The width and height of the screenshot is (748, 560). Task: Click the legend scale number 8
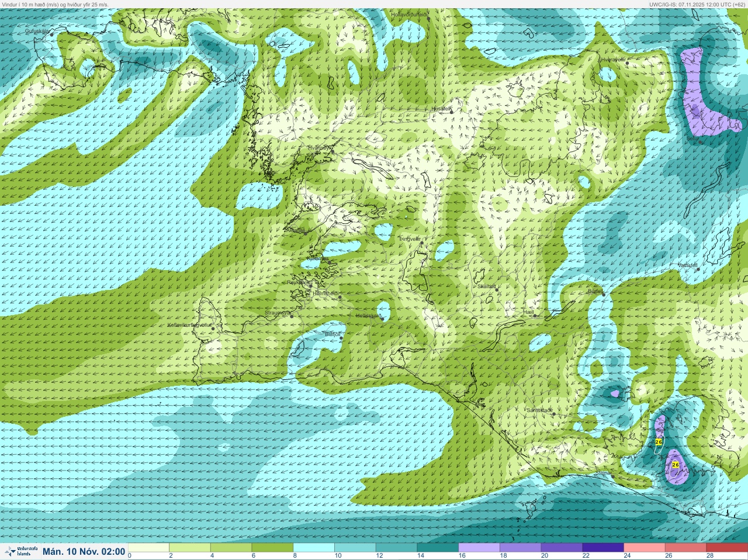(295, 556)
